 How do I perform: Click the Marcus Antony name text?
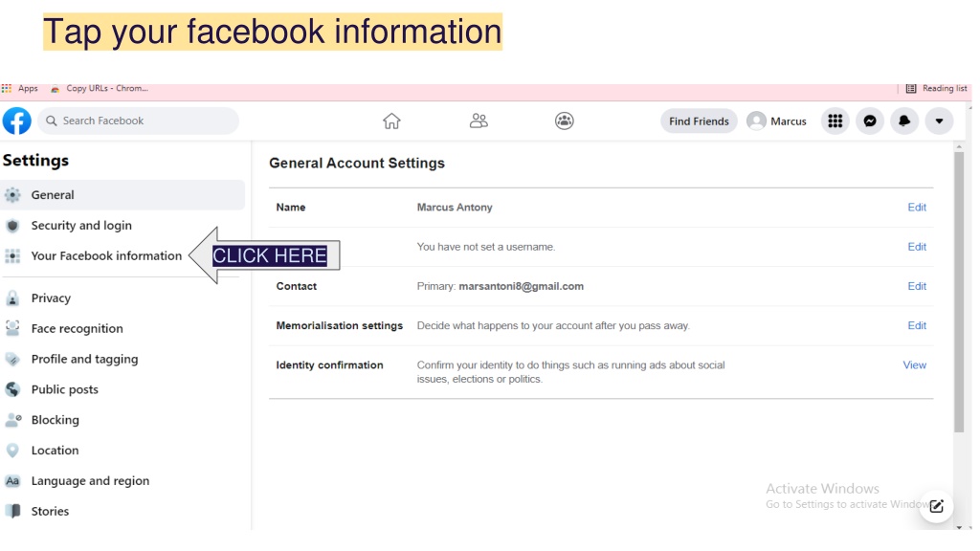coord(455,208)
